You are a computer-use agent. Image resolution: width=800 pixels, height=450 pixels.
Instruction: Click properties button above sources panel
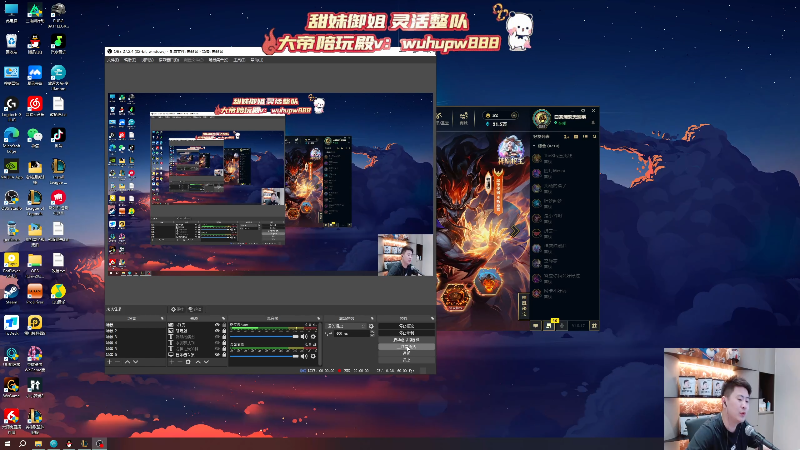(x=177, y=309)
